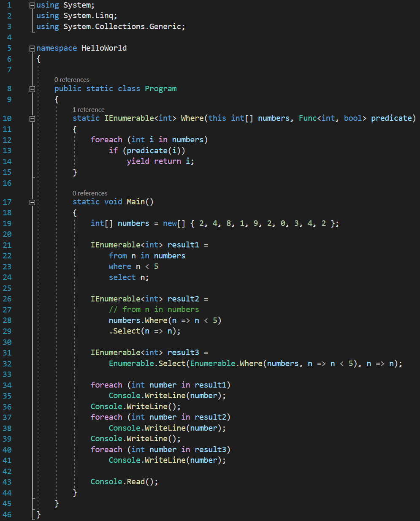Click 'result3' in foreach on line 40
Screen dimensions: 420x521
210,450
